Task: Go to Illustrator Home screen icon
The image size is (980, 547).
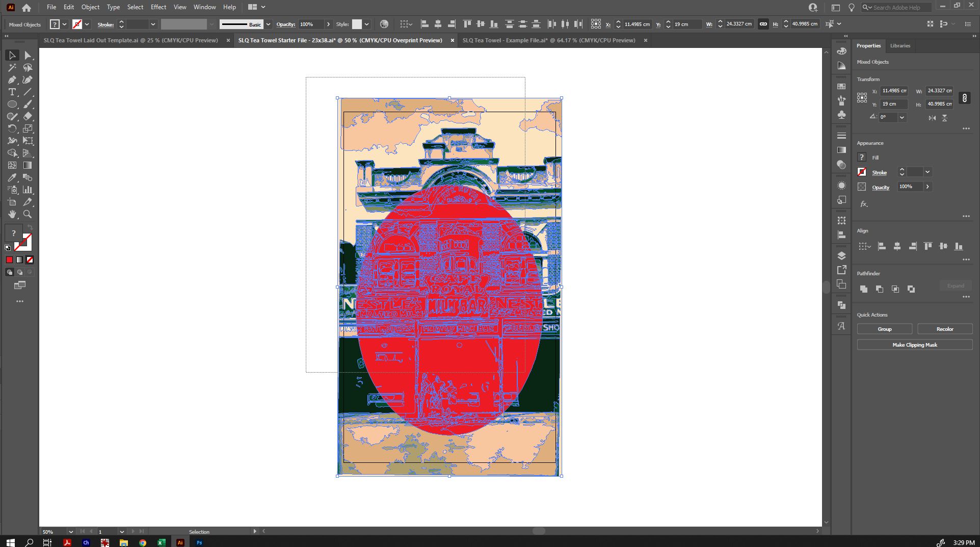Action: click(27, 8)
